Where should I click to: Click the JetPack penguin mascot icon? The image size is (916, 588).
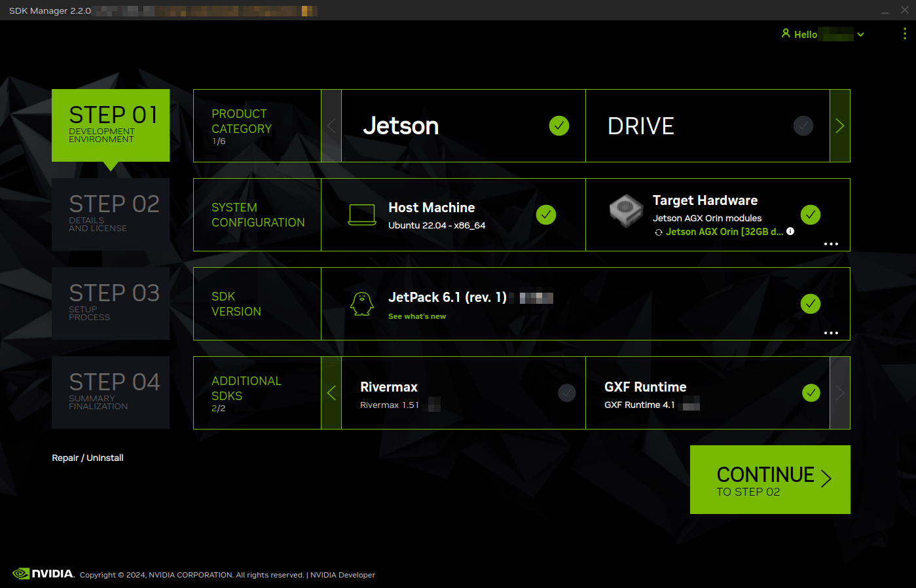click(363, 303)
